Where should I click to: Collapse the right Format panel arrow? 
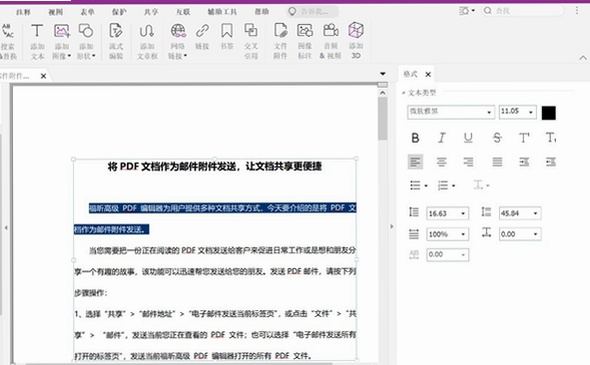tap(392, 227)
